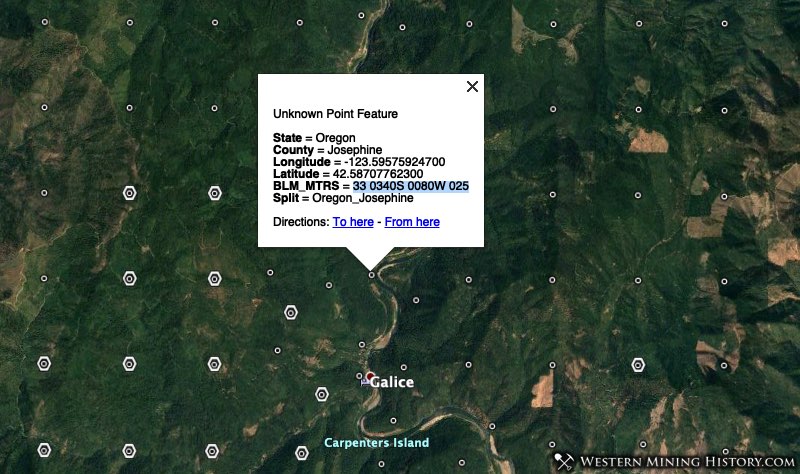
Task: Open the "To here" directions link
Action: (x=353, y=222)
